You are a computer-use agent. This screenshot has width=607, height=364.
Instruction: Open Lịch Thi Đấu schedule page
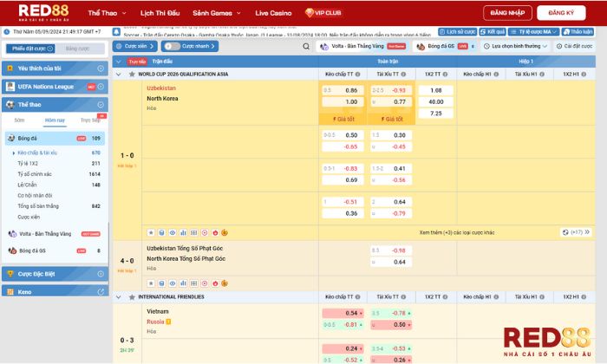pos(160,13)
